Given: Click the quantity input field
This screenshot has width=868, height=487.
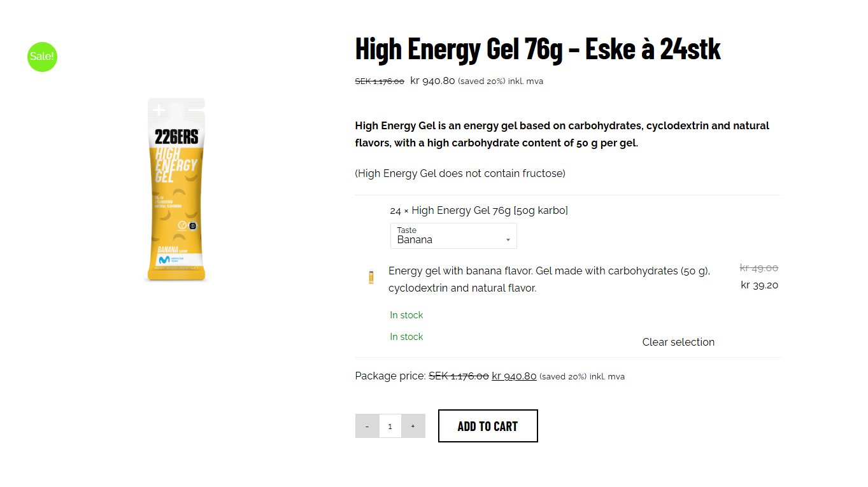Looking at the screenshot, I should [390, 426].
